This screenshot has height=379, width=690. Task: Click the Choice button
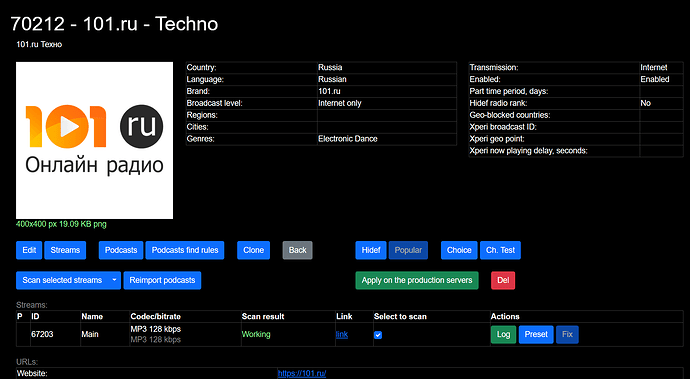(459, 250)
